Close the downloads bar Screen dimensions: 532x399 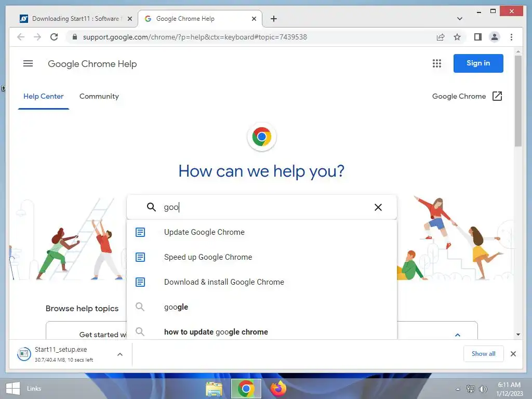coord(513,354)
